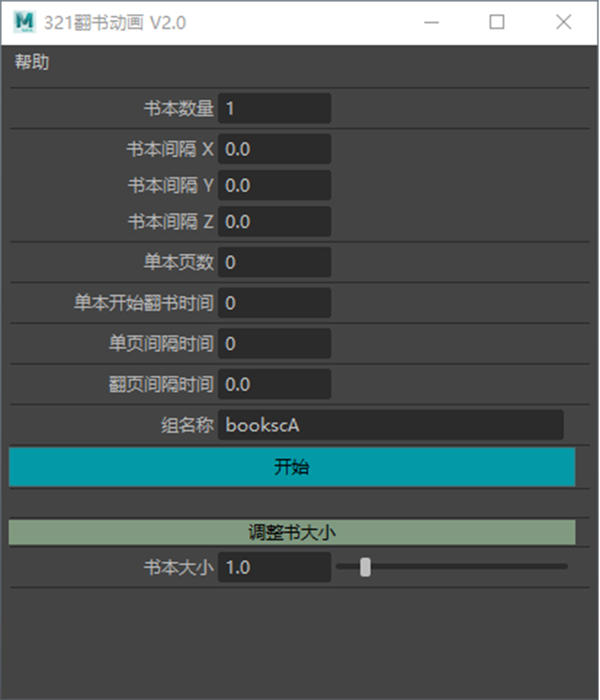
Task: Click the 单本页数 input field
Action: pyautogui.click(x=274, y=262)
